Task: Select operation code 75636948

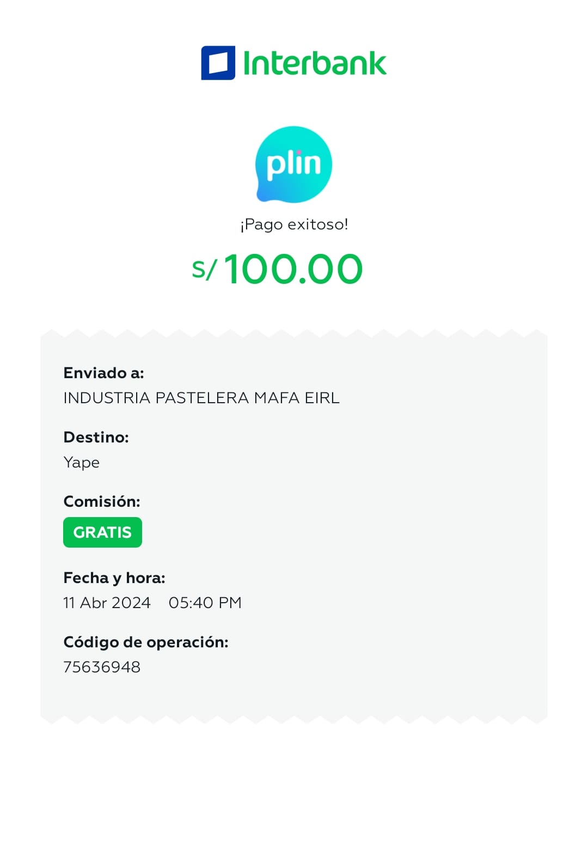Action: coord(102,667)
